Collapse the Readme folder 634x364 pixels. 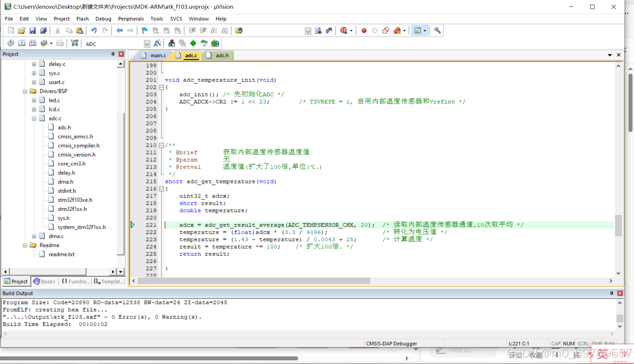coord(25,245)
